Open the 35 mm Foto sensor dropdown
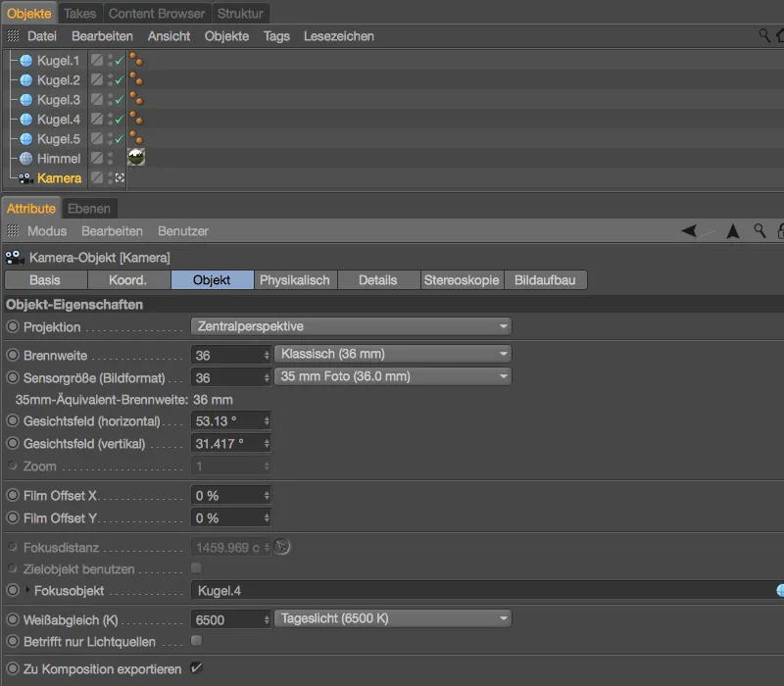 393,376
